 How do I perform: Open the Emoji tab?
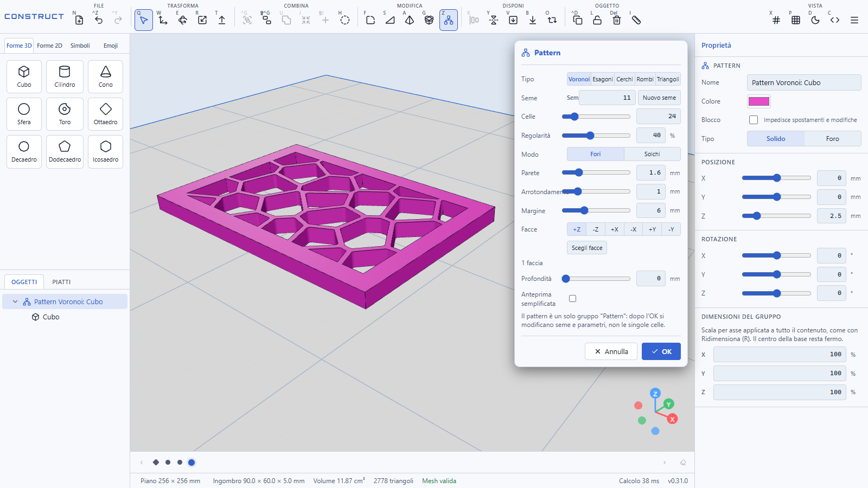coord(111,46)
